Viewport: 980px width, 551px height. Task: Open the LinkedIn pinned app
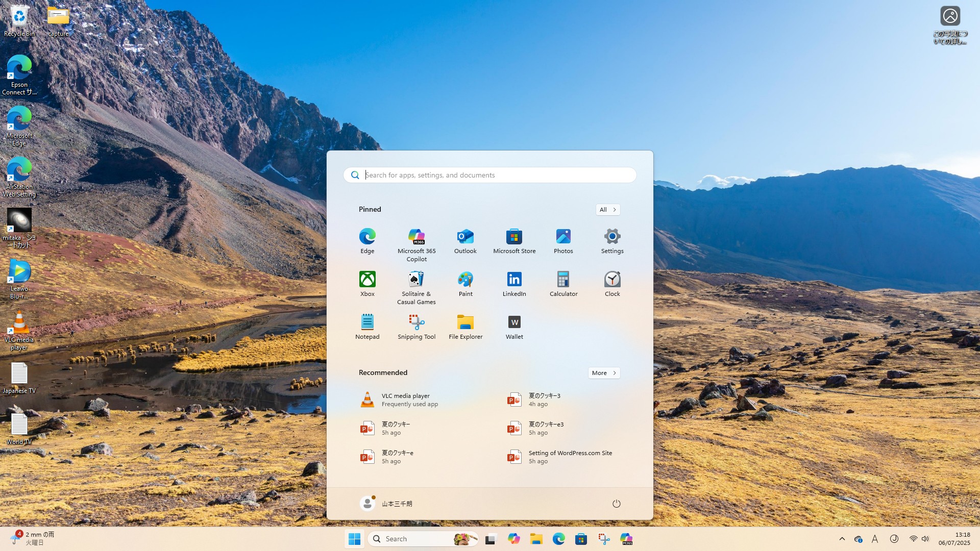click(514, 284)
